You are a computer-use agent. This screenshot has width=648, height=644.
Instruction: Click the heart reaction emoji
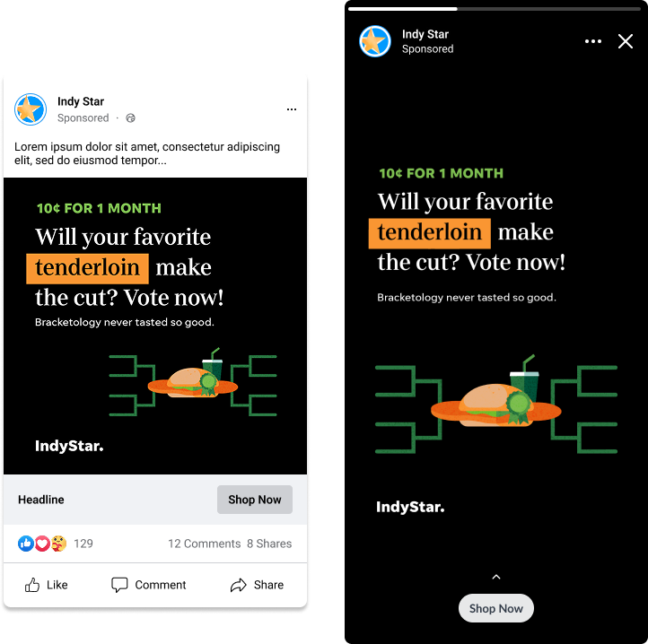[41, 544]
